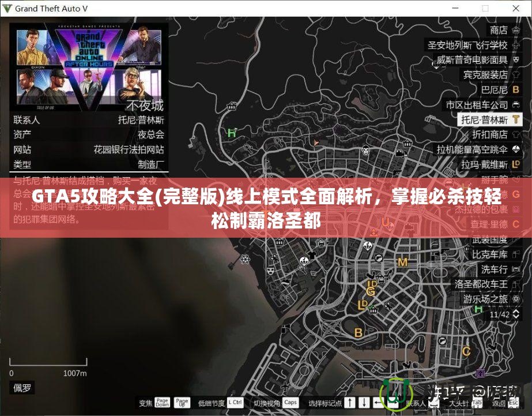Image resolution: width=532 pixels, height=416 pixels.
Task: Click the yellow M mission marker
Action: pyautogui.click(x=402, y=262)
